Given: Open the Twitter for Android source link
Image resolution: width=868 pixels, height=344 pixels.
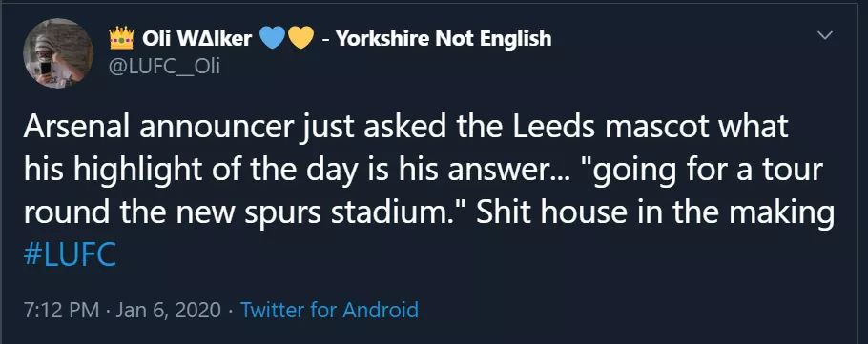Looking at the screenshot, I should pyautogui.click(x=329, y=310).
